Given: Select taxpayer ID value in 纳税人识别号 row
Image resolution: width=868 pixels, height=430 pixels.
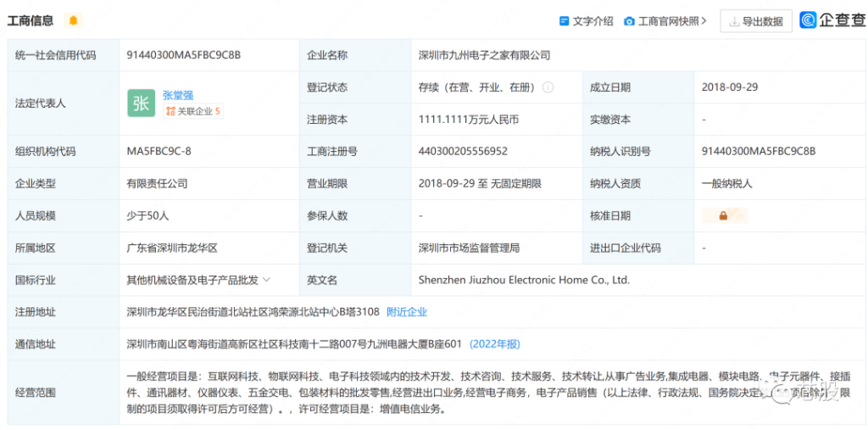Looking at the screenshot, I should click(x=759, y=151).
